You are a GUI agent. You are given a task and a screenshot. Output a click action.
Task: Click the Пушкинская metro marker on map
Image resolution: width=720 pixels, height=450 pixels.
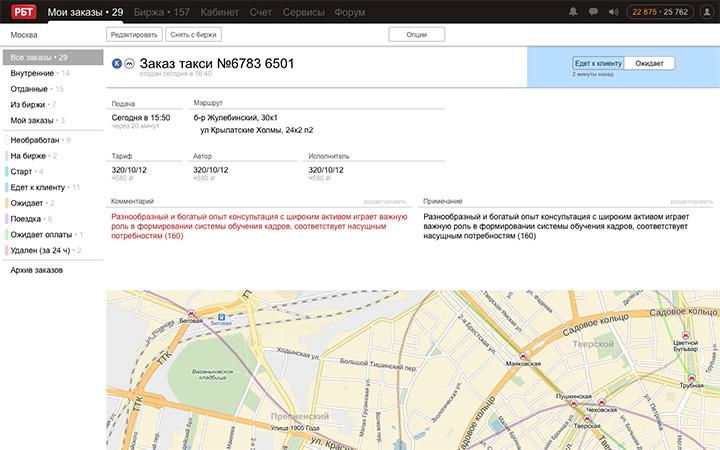click(573, 403)
